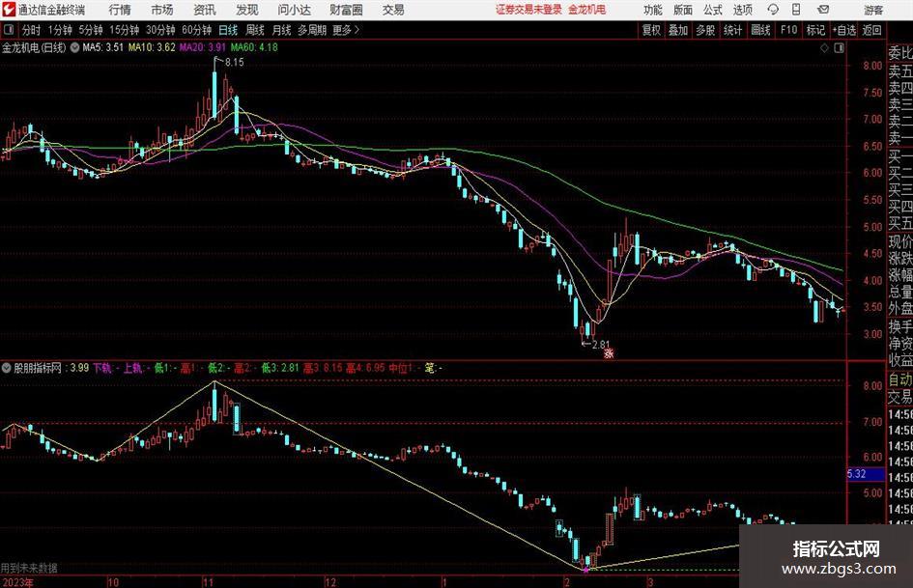
Task: Expand the 更多 periods list
Action: click(x=346, y=30)
